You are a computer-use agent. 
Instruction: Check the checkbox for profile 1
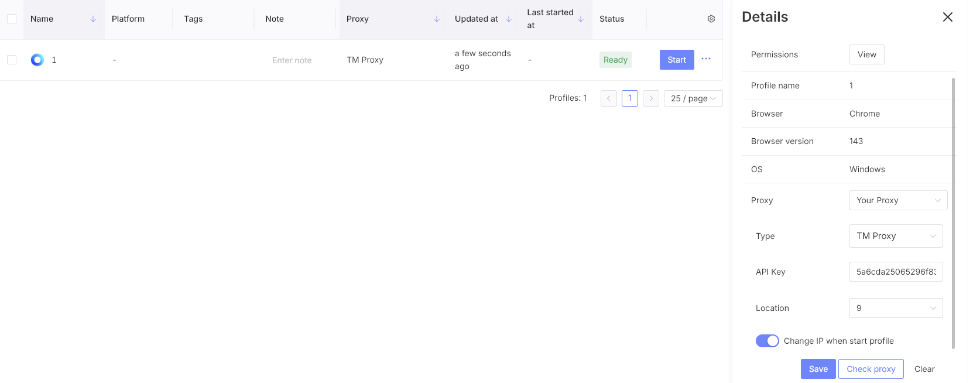[x=12, y=60]
